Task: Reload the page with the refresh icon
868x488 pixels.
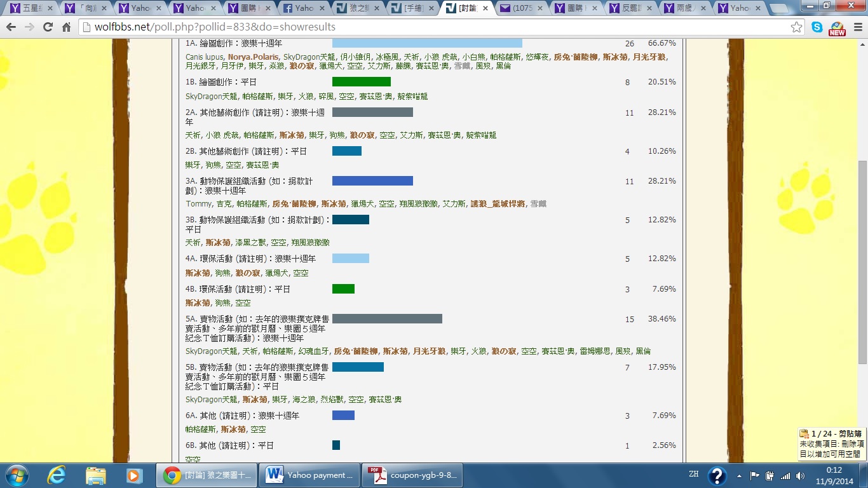Action: tap(48, 27)
